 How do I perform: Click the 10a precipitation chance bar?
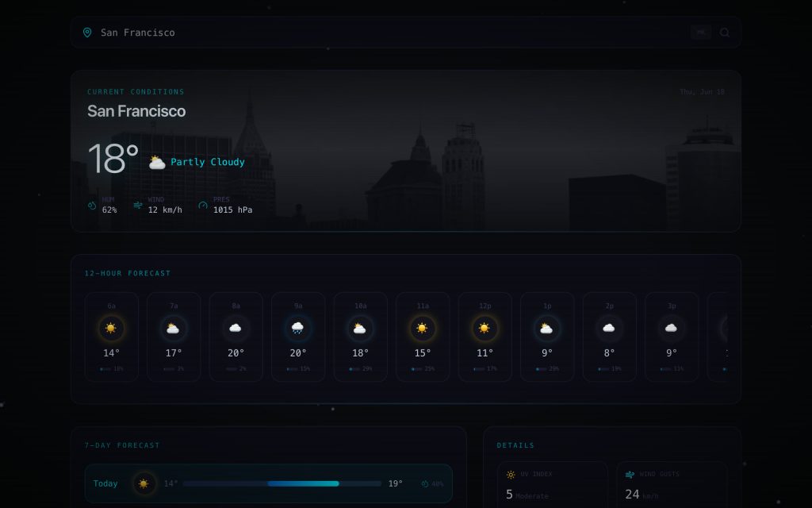point(354,369)
